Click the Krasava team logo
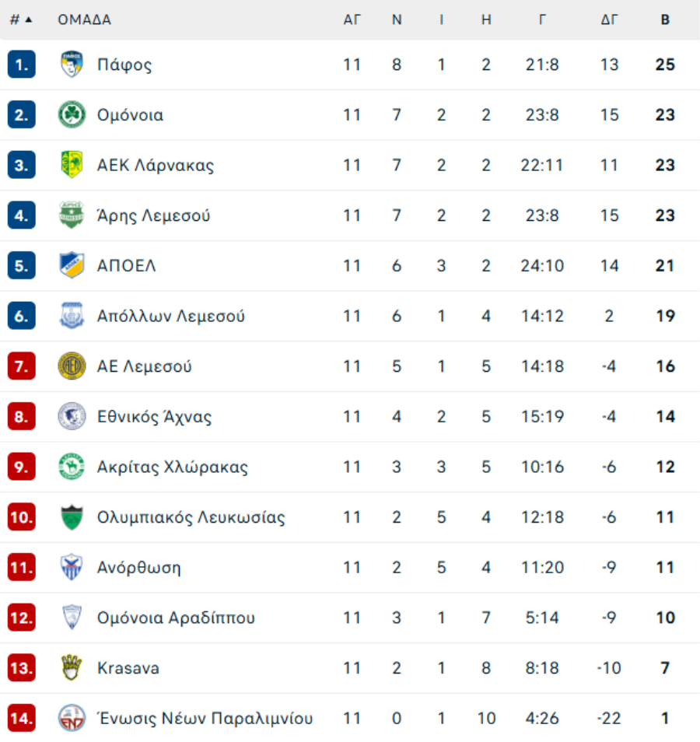The height and width of the screenshot is (742, 700). (72, 668)
